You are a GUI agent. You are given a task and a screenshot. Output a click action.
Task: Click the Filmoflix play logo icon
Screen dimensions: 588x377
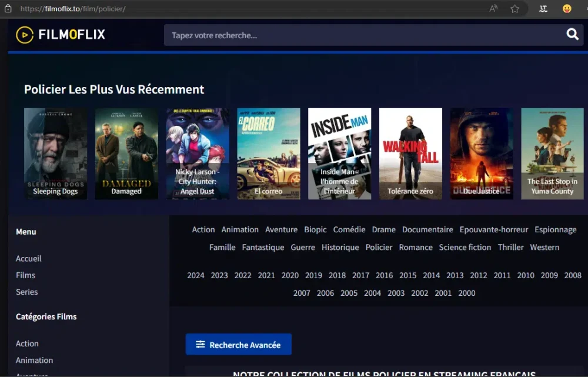25,35
